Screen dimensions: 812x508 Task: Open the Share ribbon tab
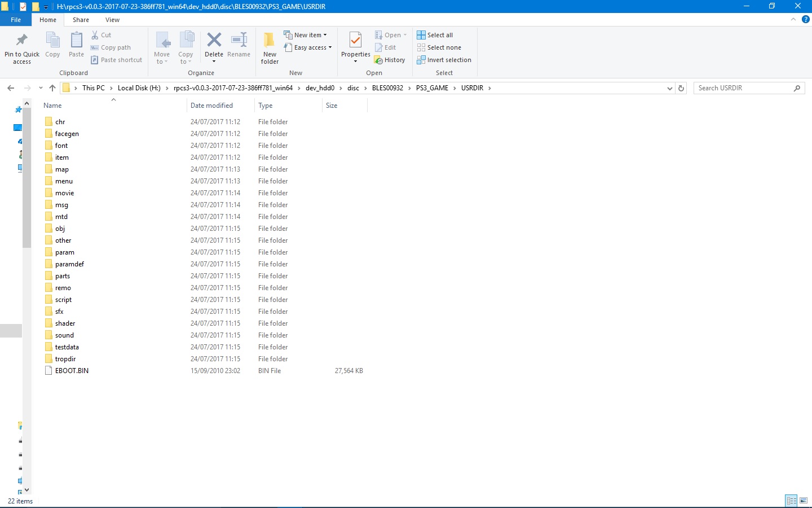click(81, 20)
